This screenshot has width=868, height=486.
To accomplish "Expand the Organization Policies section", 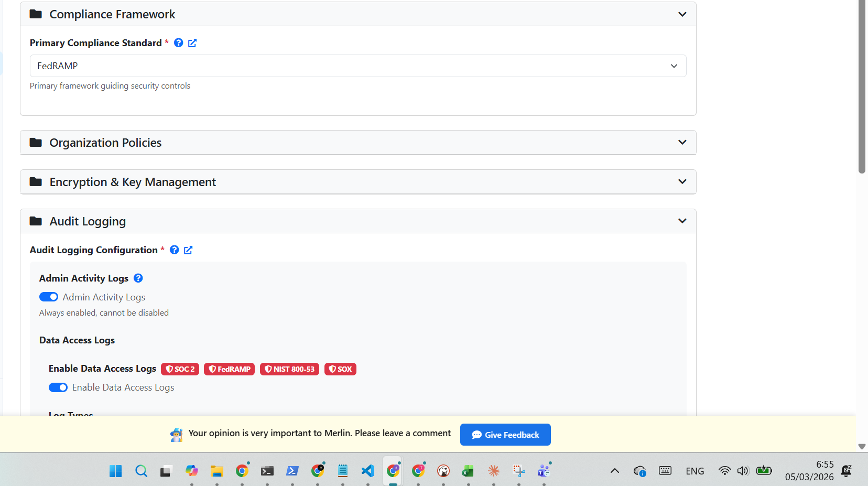I will (682, 142).
